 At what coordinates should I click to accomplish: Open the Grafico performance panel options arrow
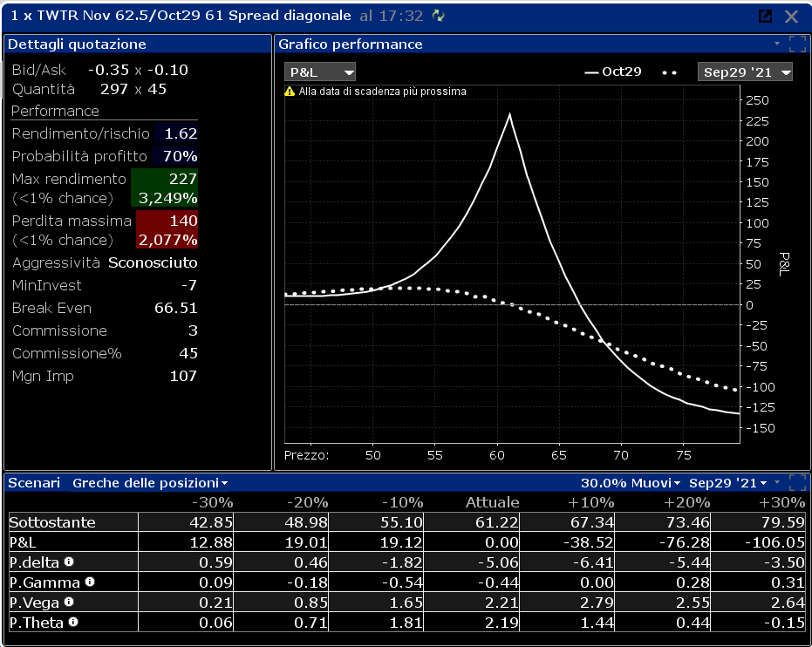coord(777,44)
